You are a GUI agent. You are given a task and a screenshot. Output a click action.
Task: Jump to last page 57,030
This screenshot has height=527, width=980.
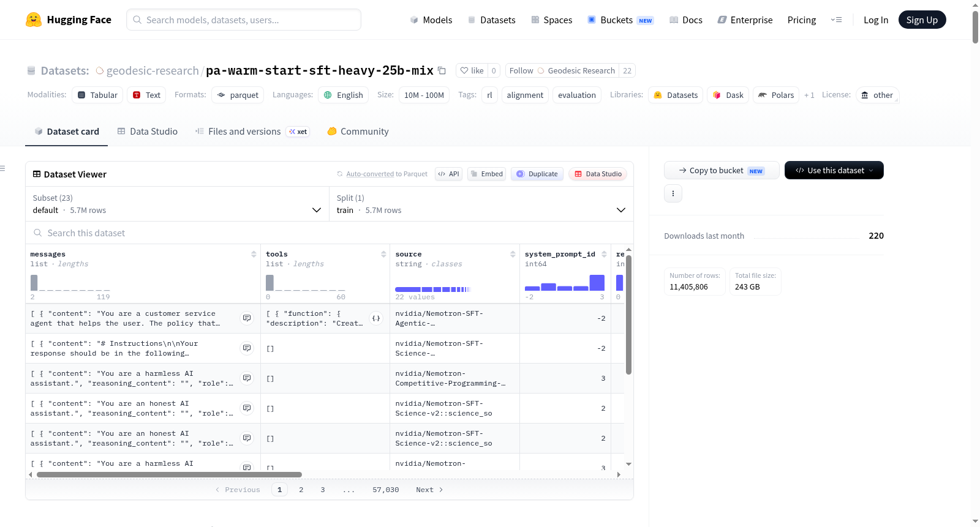click(x=386, y=490)
